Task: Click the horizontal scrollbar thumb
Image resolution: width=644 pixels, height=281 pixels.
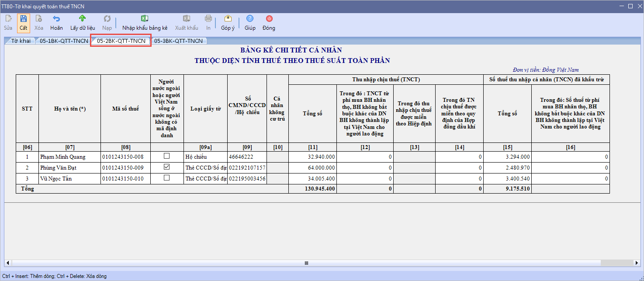Action: point(306,263)
